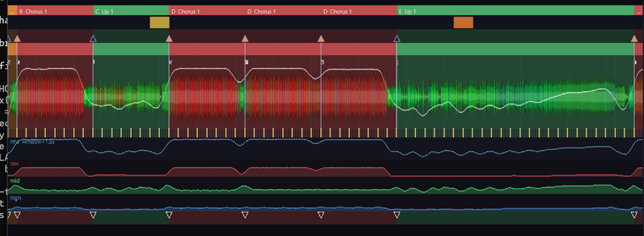This screenshot has width=644, height=236.
Task: Click the 'high' band track label
Action: tap(15, 198)
